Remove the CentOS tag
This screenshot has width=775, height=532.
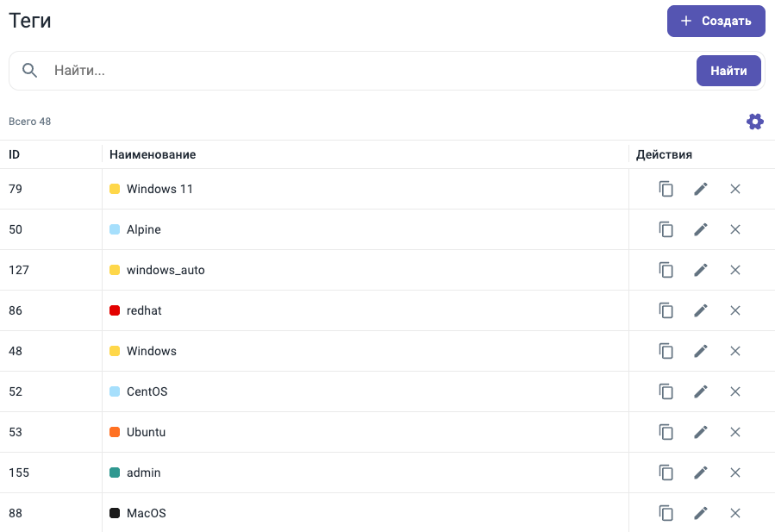[x=735, y=391]
